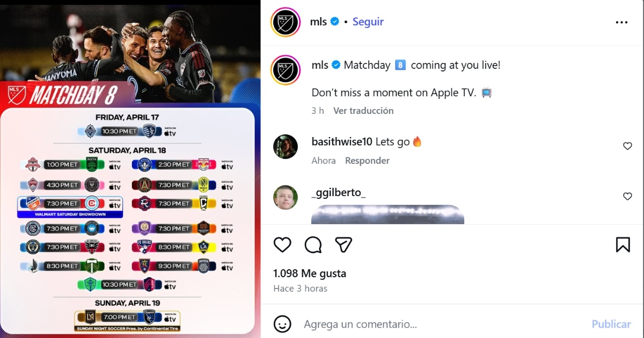This screenshot has width=644, height=338.
Task: Like basithwise10's comment
Action: (x=627, y=146)
